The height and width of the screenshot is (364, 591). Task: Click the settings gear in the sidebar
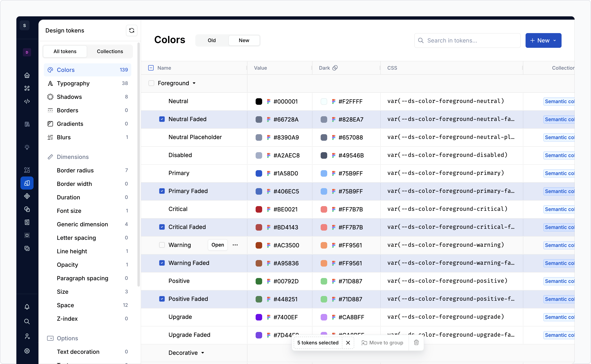coord(27,351)
